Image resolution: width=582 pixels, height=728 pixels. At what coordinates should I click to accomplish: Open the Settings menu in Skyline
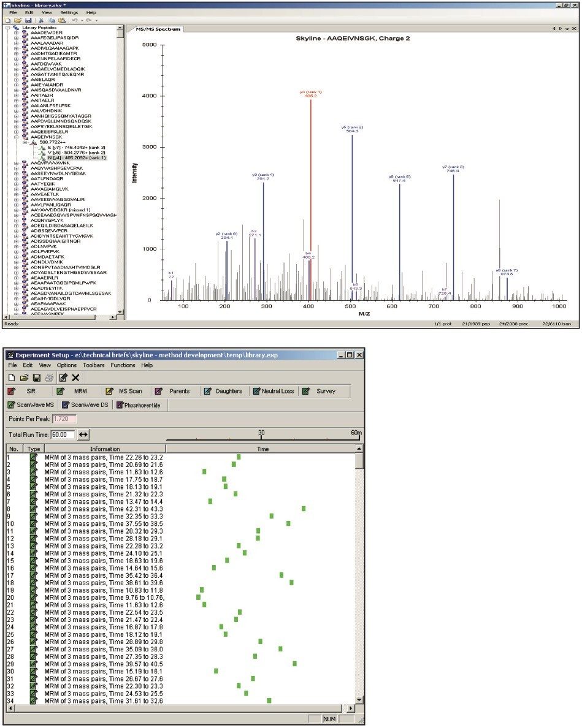69,12
